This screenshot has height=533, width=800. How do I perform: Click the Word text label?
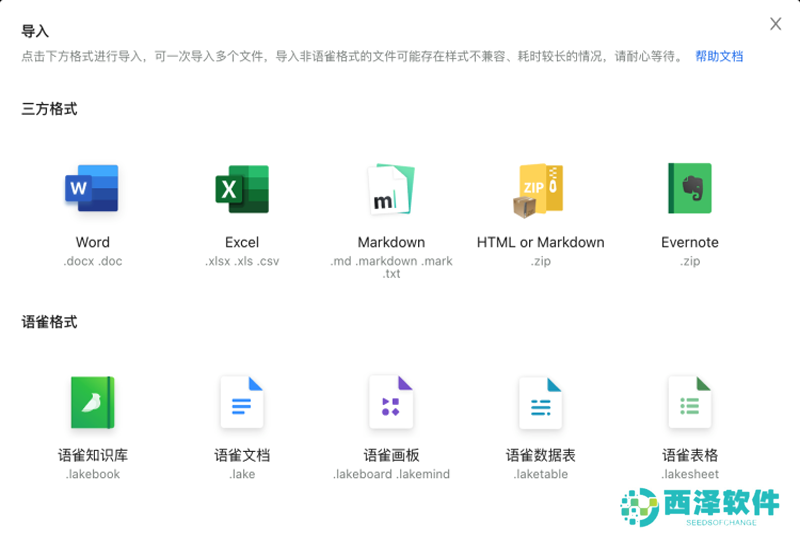(92, 242)
